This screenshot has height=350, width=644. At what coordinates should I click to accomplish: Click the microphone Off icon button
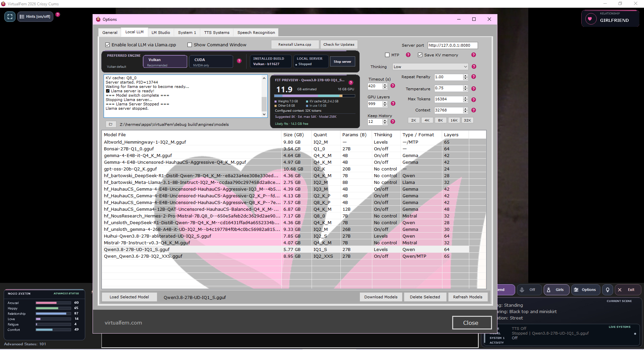529,290
